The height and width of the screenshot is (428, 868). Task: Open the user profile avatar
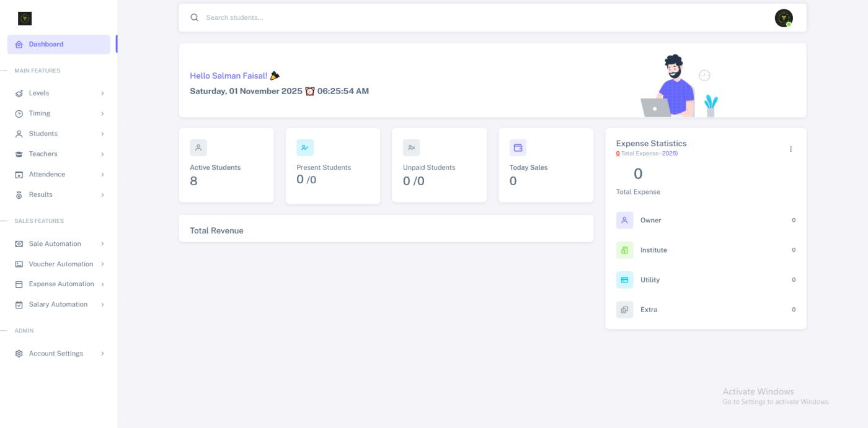click(x=783, y=18)
